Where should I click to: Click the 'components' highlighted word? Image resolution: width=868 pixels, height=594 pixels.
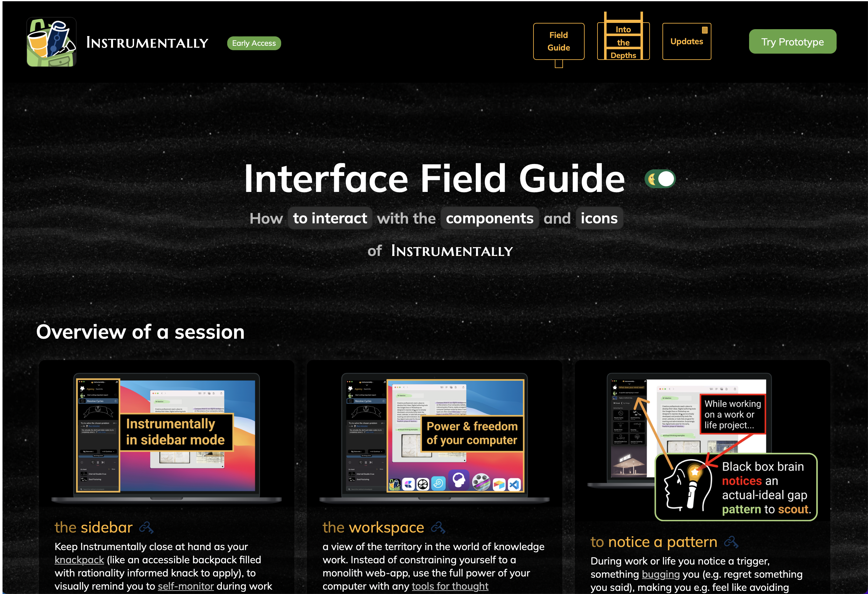click(x=489, y=218)
